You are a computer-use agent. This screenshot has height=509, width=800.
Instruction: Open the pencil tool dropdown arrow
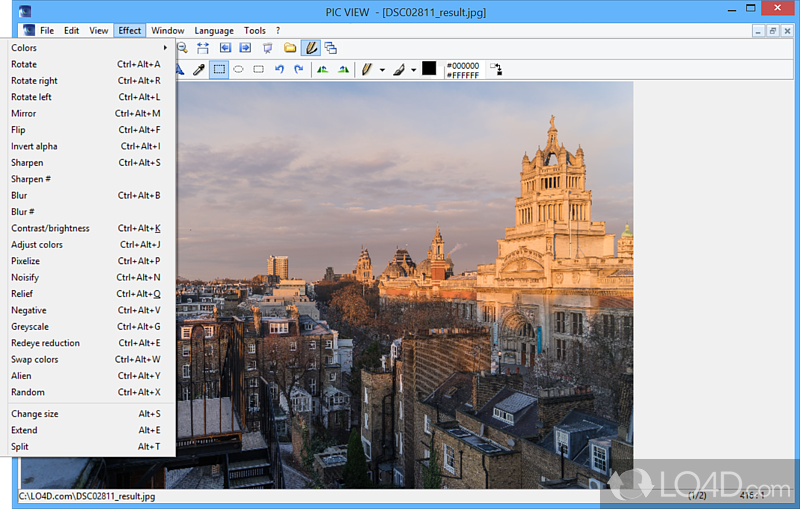click(x=381, y=70)
